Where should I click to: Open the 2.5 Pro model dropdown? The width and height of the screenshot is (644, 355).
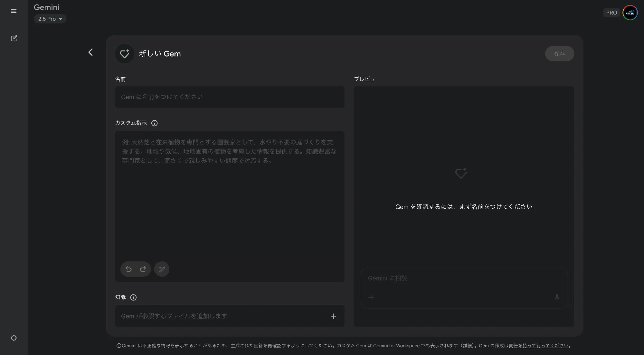pos(50,19)
